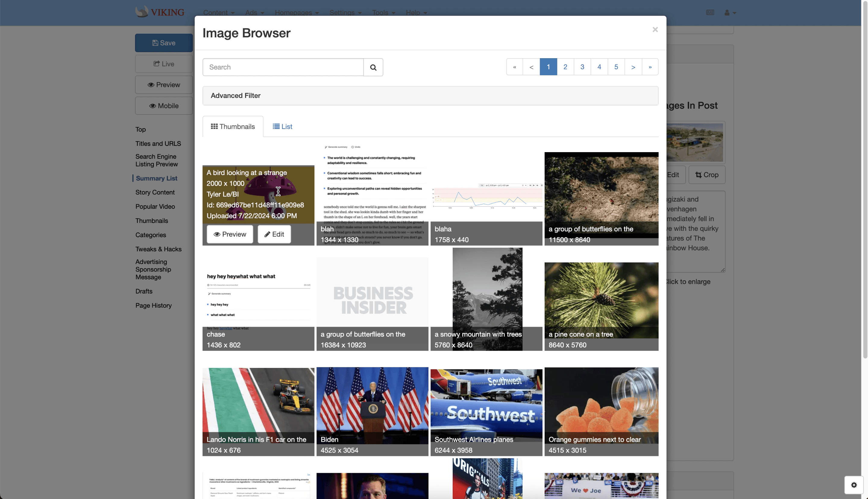Select the pine cone on a tree thumbnail

(601, 306)
